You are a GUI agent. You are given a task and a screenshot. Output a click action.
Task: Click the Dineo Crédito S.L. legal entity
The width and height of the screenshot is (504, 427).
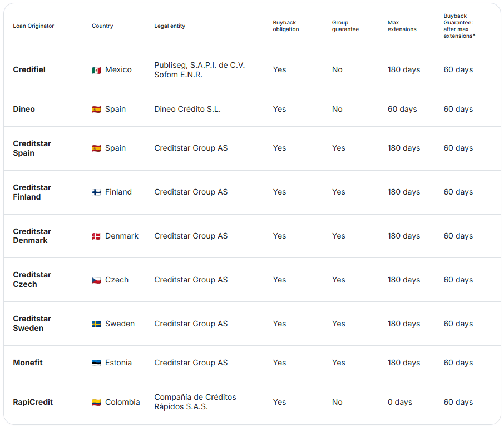[x=187, y=109]
